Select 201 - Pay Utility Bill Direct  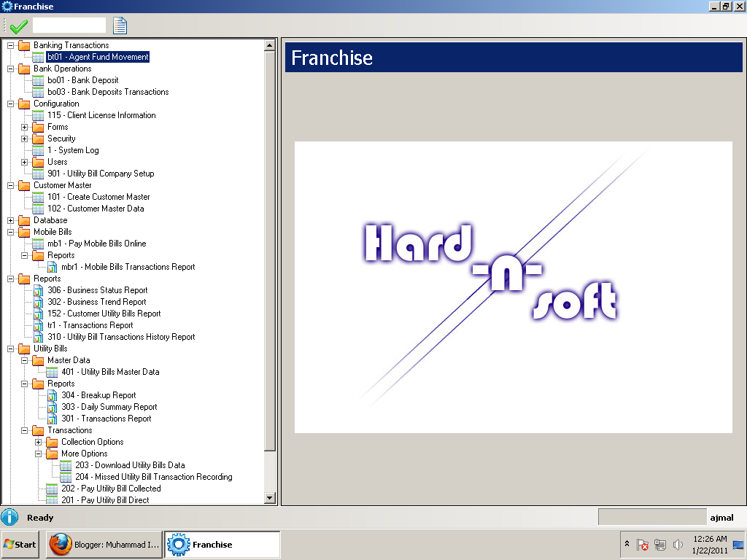(x=105, y=500)
